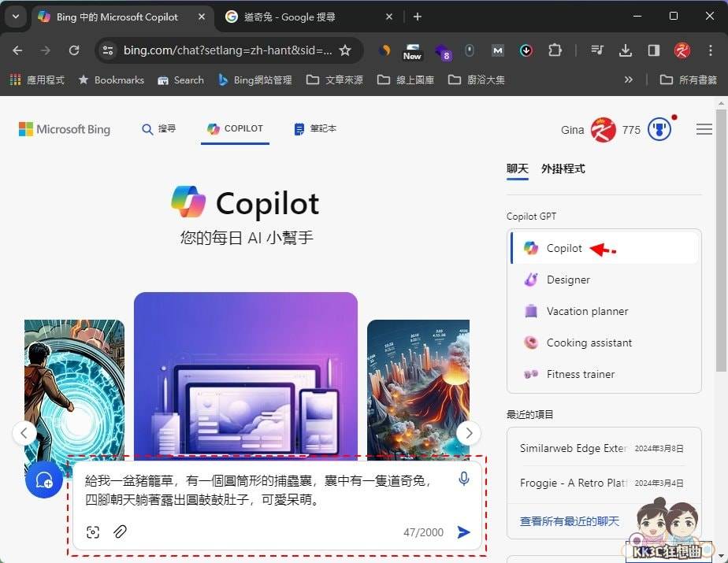The height and width of the screenshot is (563, 728).
Task: Click the browser forward arrow
Action: [x=46, y=50]
